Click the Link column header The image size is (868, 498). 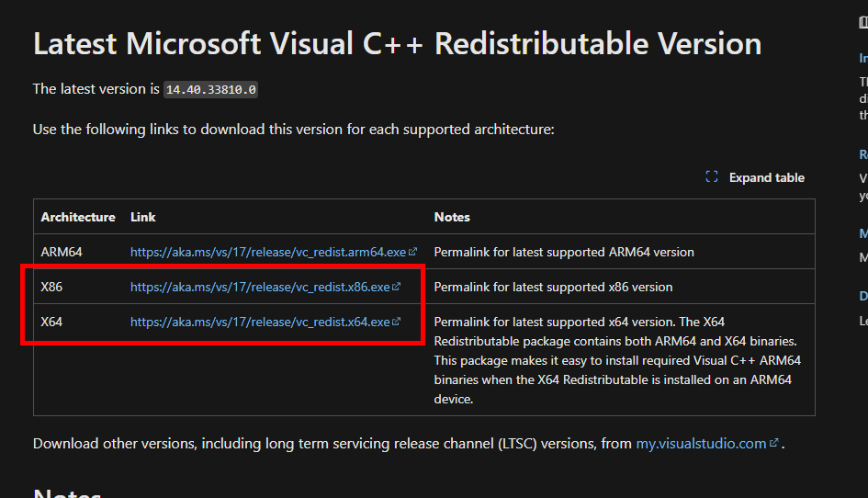(x=143, y=217)
